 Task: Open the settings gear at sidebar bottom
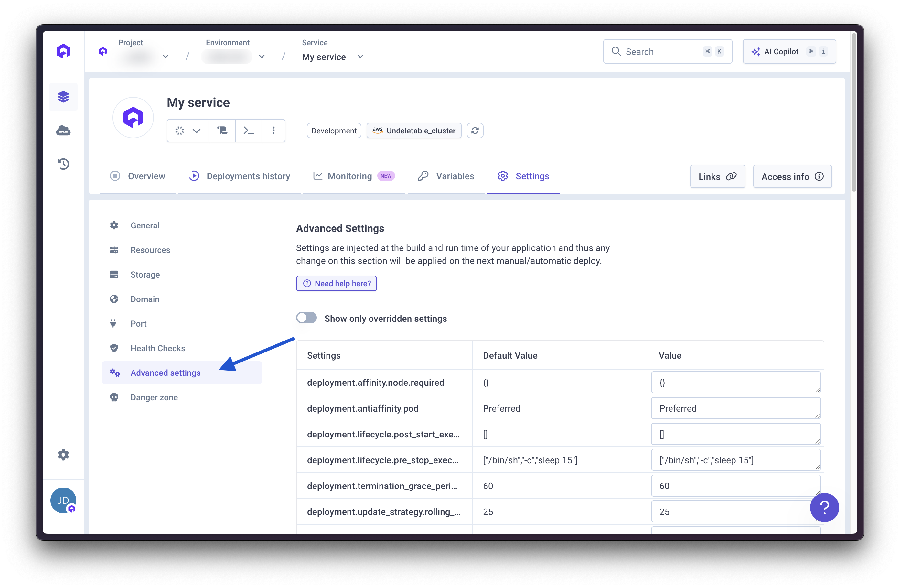63,455
